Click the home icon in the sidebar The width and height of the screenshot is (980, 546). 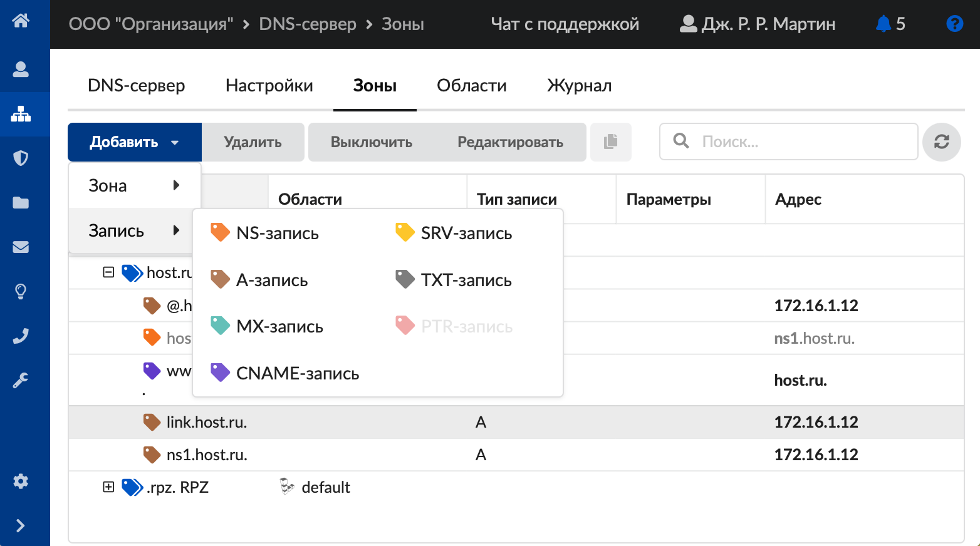[x=21, y=21]
